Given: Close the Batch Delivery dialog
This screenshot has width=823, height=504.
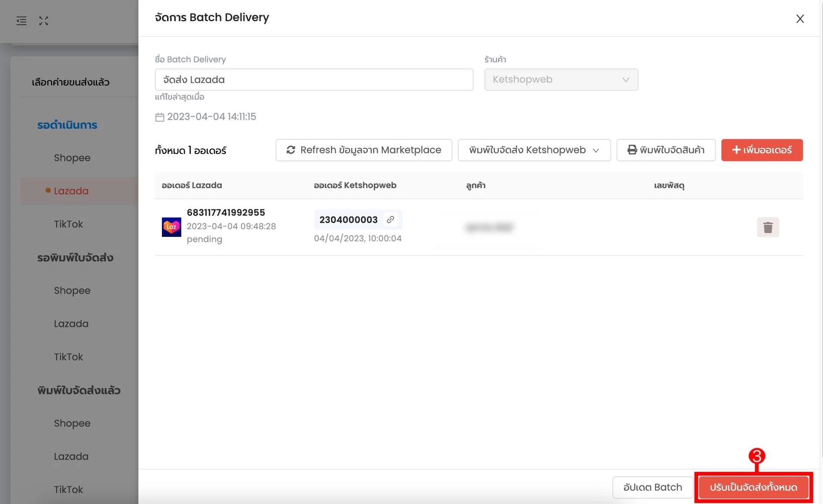Looking at the screenshot, I should [800, 19].
